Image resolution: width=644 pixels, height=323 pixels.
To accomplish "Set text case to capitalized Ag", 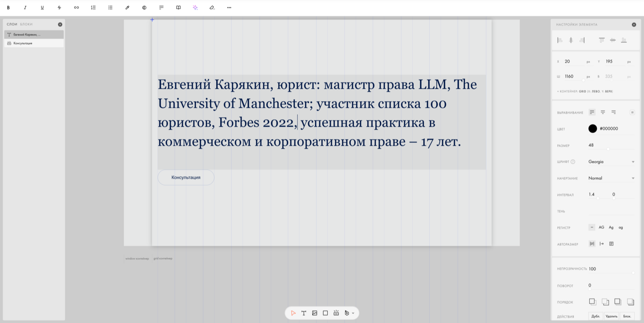I will [x=611, y=227].
